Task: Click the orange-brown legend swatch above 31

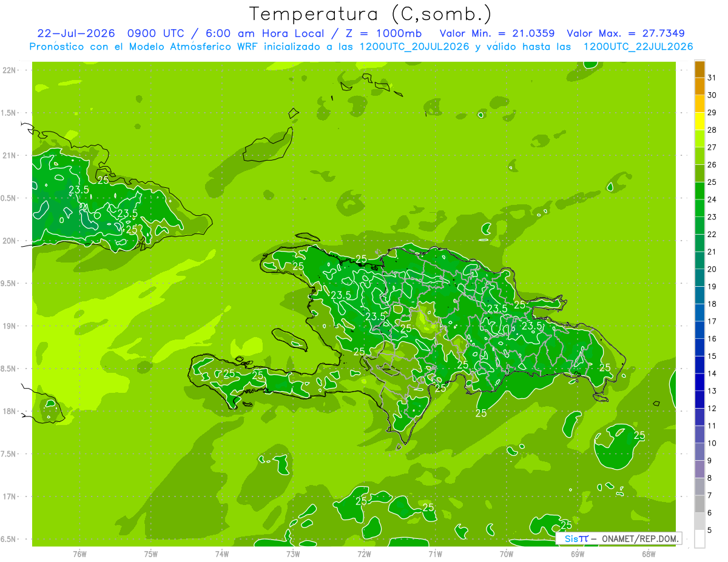Action: click(x=699, y=69)
